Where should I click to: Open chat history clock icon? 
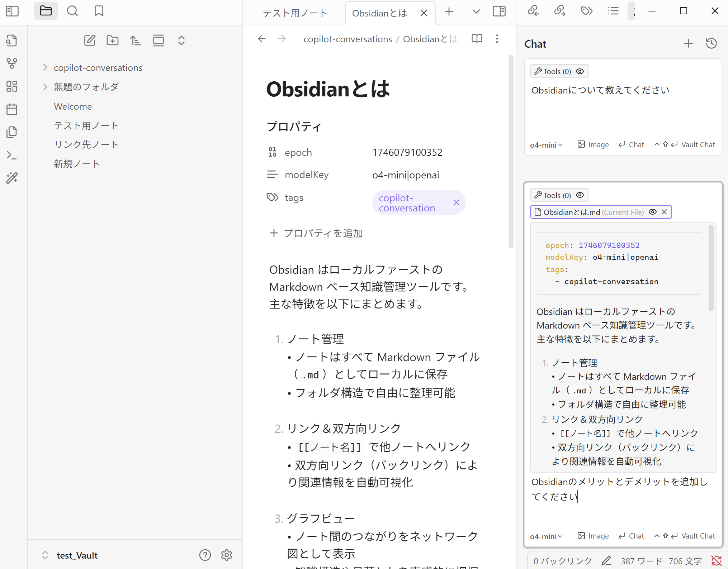point(712,44)
